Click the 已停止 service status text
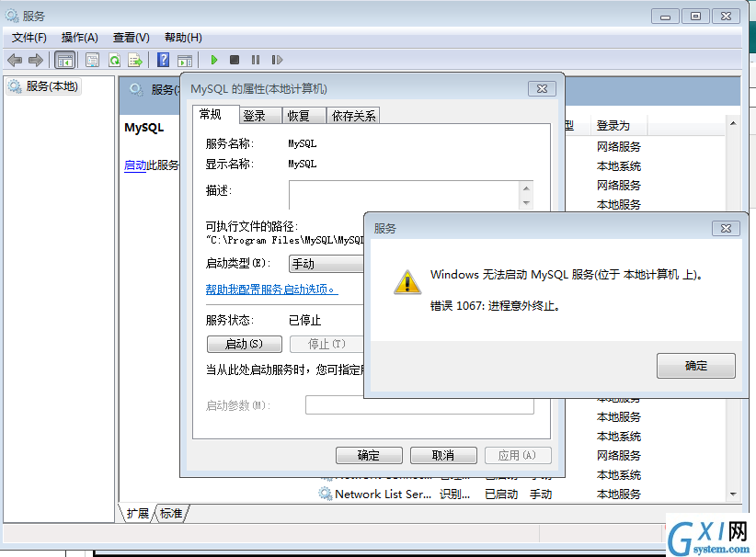 [x=304, y=321]
